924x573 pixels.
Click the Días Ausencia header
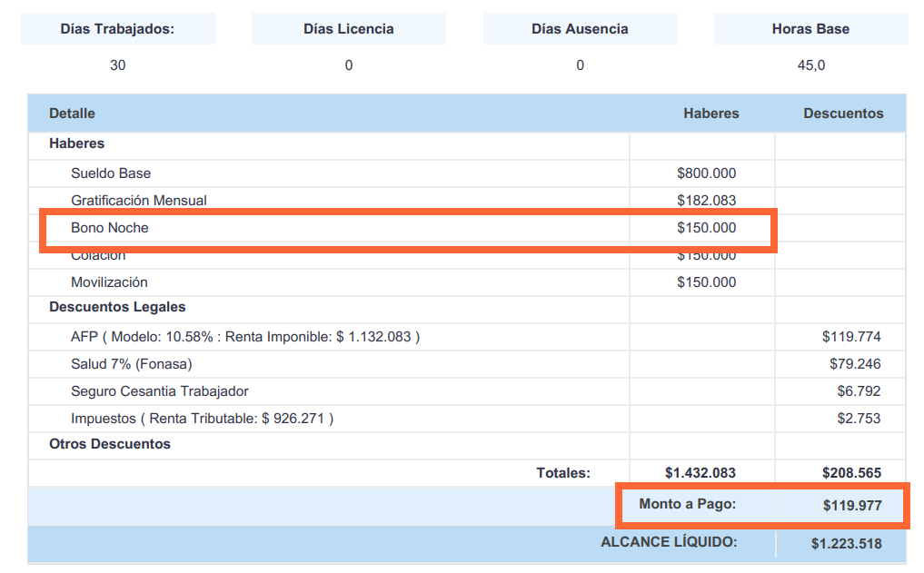pyautogui.click(x=580, y=28)
